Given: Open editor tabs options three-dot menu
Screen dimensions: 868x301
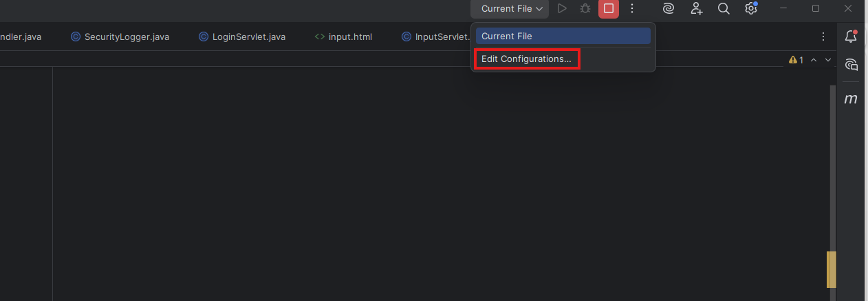Looking at the screenshot, I should click(823, 37).
